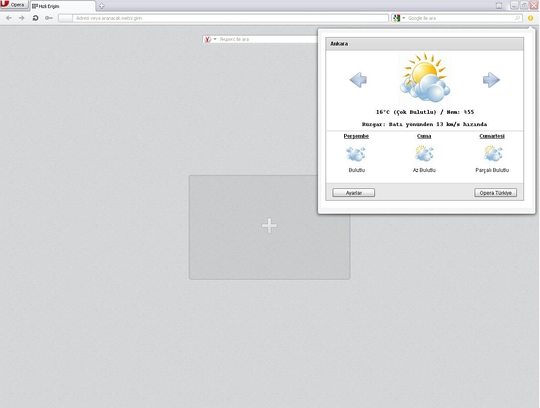
Task: Open the Cuma forecast link
Action: pos(424,136)
